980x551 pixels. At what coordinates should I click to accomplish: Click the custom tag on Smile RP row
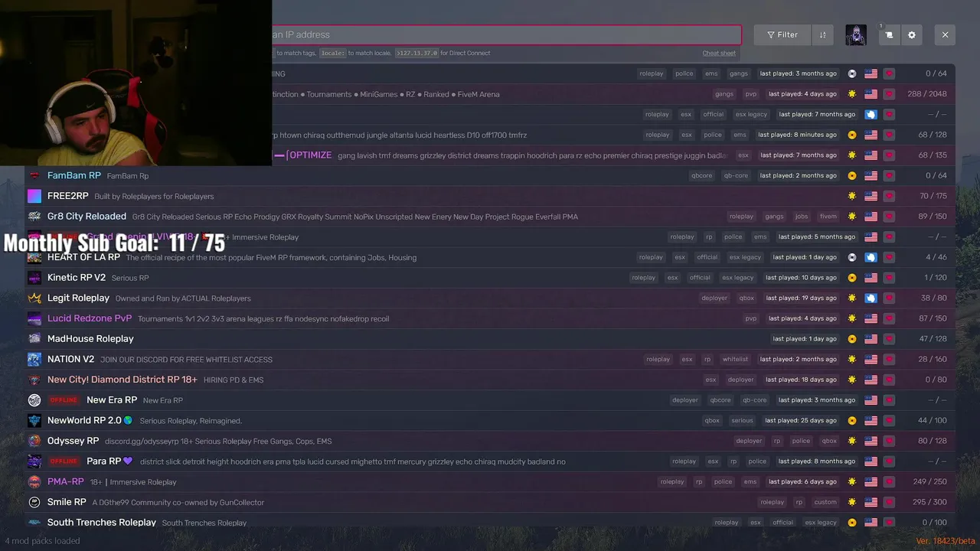point(825,502)
